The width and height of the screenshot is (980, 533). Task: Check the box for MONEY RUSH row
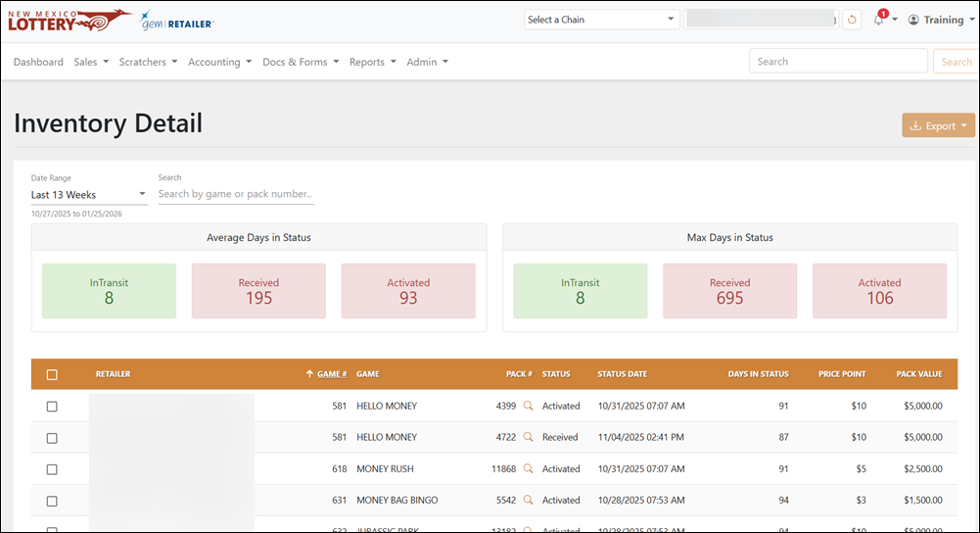coord(52,469)
